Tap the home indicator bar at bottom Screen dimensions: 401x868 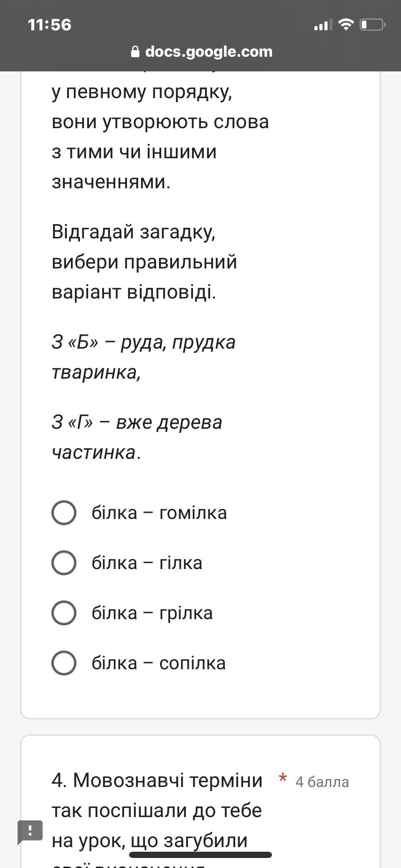(200, 855)
